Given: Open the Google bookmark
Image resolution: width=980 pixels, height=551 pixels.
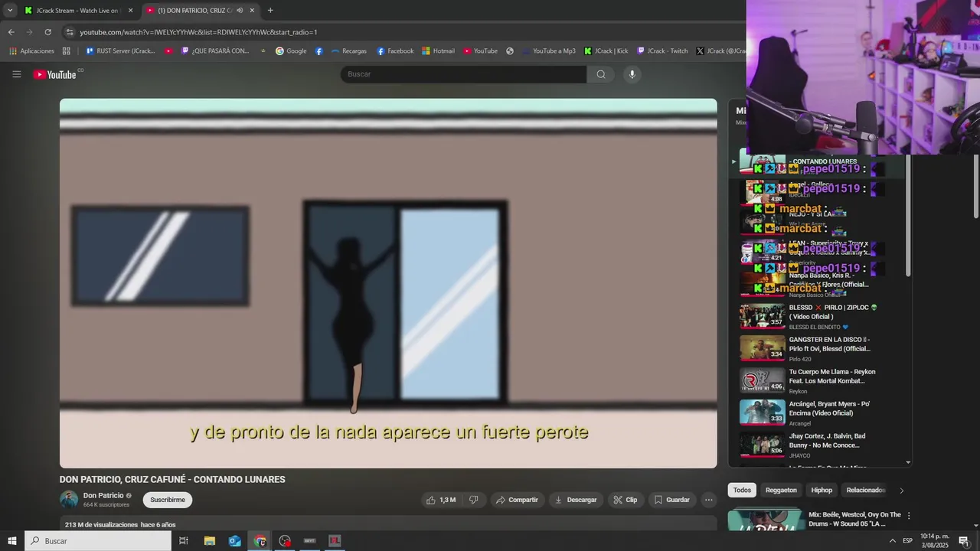Looking at the screenshot, I should point(291,51).
